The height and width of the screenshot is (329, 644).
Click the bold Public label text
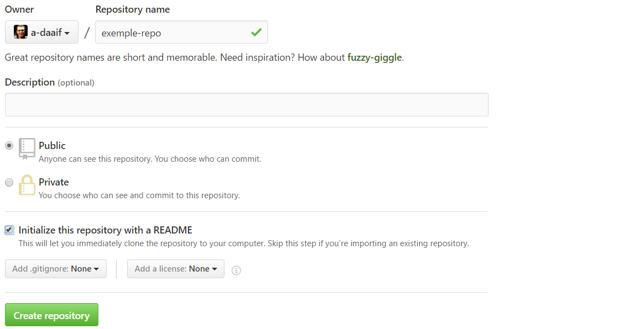tap(52, 146)
